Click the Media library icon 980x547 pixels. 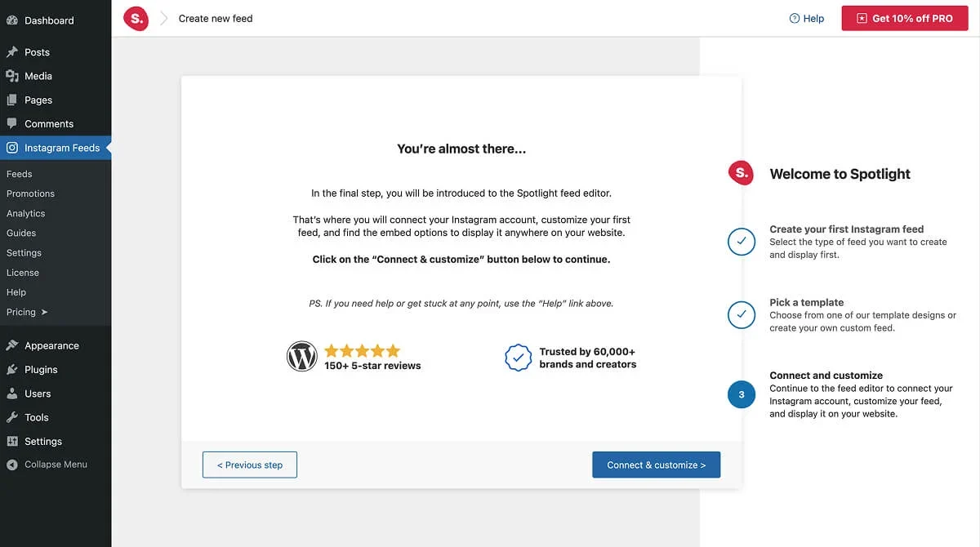[x=12, y=76]
